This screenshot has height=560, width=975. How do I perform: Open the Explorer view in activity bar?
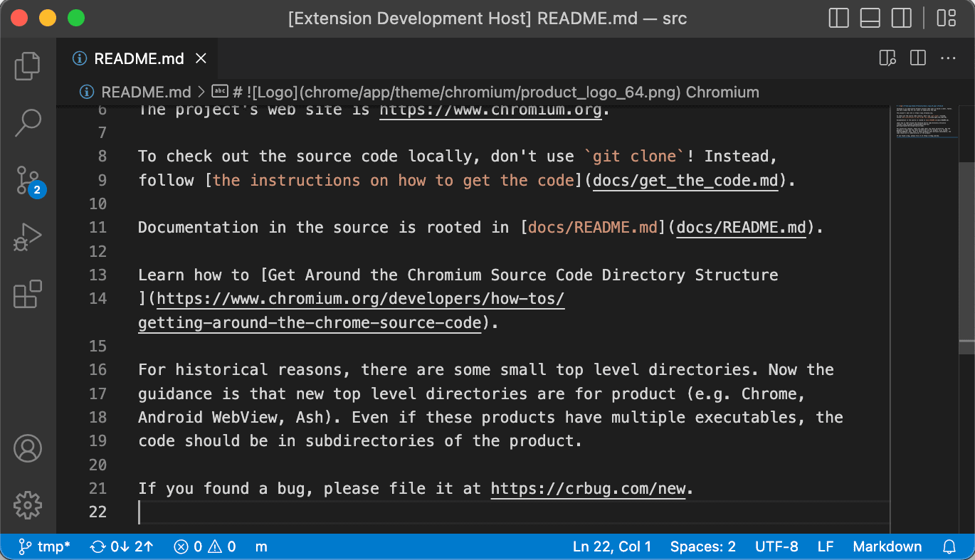pos(28,66)
